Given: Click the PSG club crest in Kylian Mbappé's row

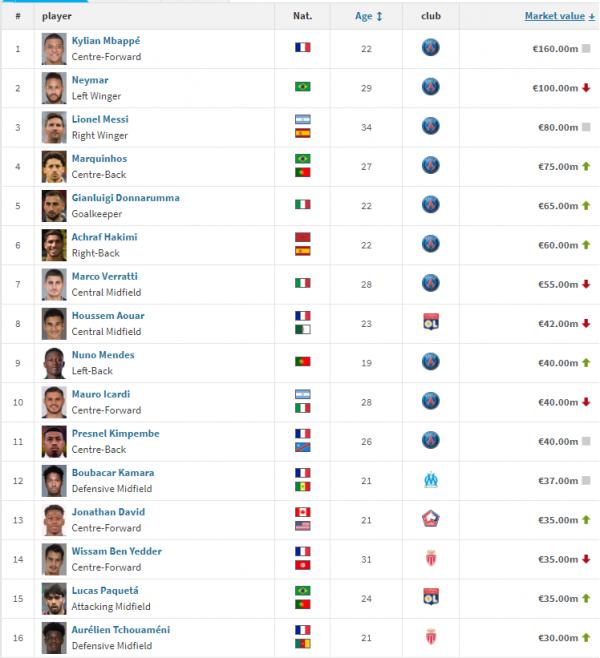Looking at the screenshot, I should pyautogui.click(x=430, y=48).
